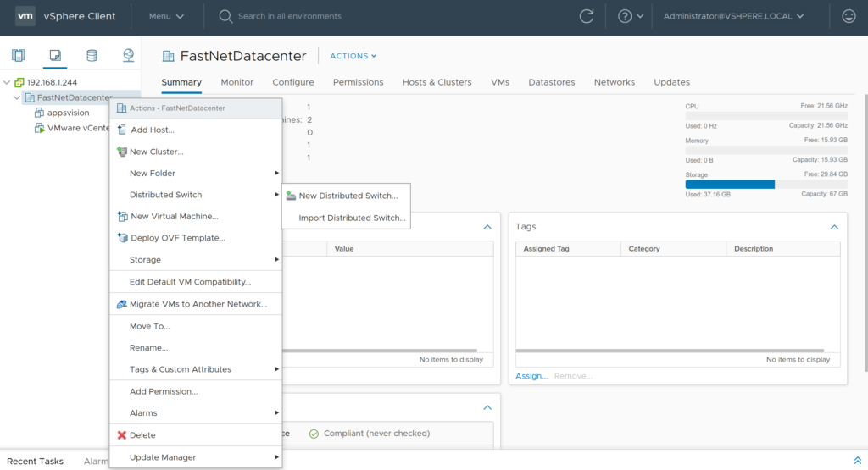Click the Storage usage bar
Image resolution: width=868 pixels, height=470 pixels.
click(x=766, y=185)
